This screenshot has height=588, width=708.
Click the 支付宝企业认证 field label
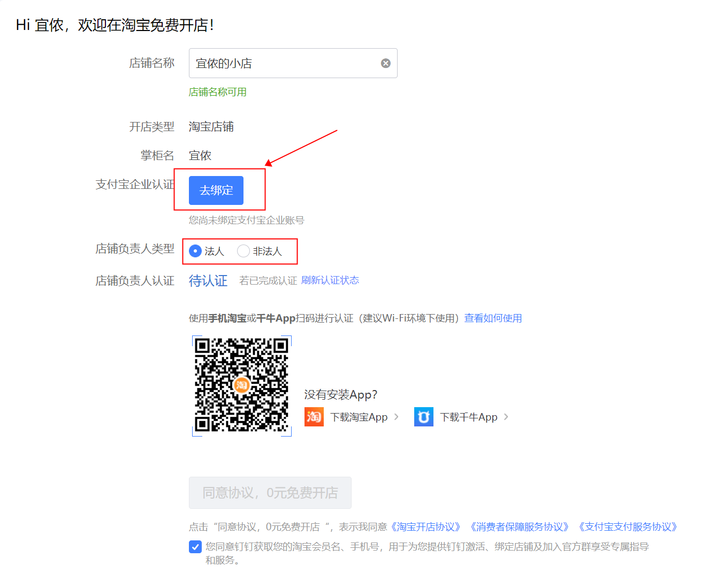click(135, 185)
